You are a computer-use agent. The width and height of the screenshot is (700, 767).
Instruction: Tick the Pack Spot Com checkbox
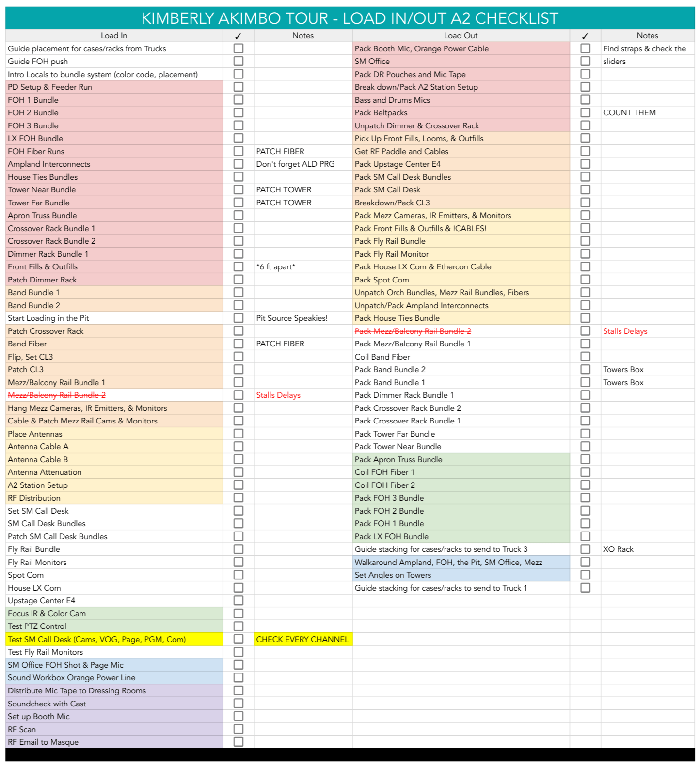(x=585, y=280)
